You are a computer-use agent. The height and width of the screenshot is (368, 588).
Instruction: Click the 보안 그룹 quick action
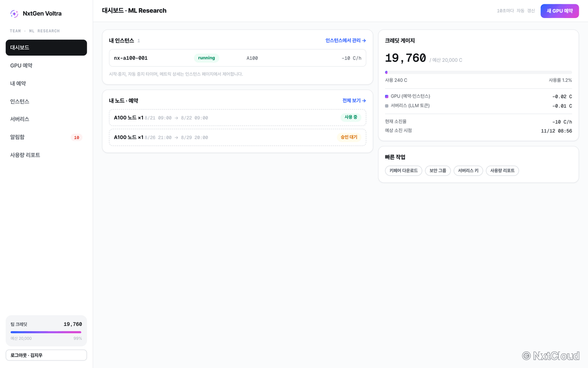coord(438,171)
